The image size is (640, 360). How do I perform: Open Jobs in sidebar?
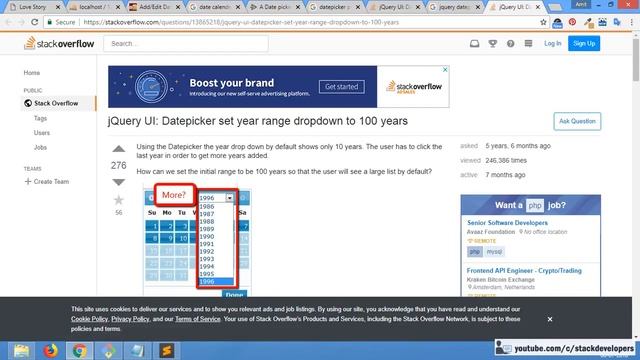(x=40, y=147)
